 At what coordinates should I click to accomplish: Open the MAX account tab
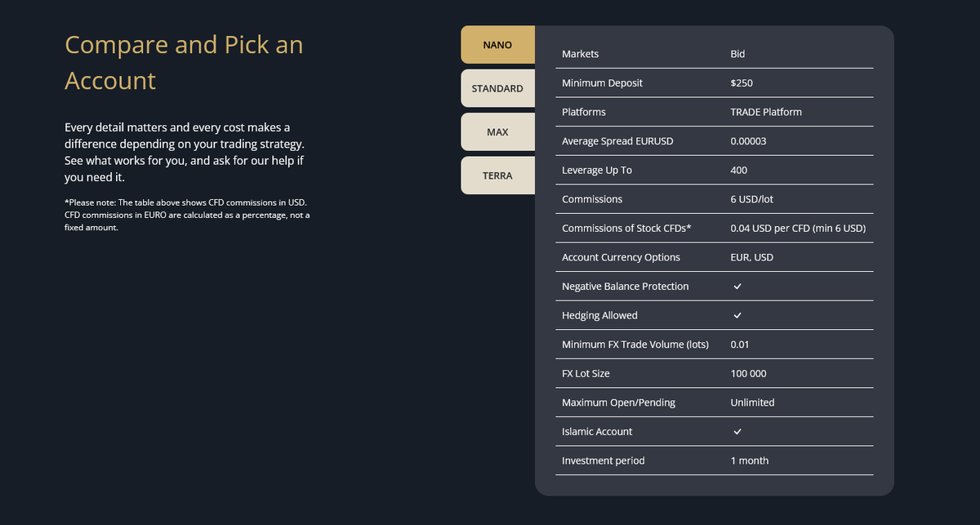497,132
